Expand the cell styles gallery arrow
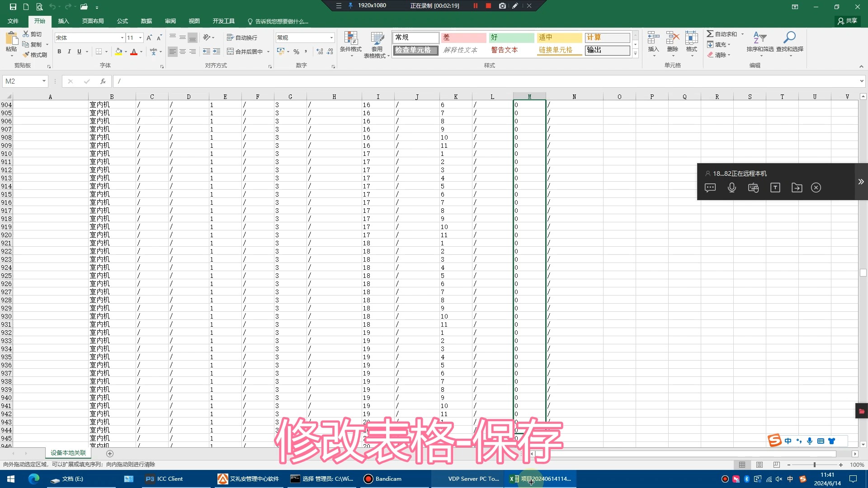This screenshot has width=868, height=488. (635, 53)
